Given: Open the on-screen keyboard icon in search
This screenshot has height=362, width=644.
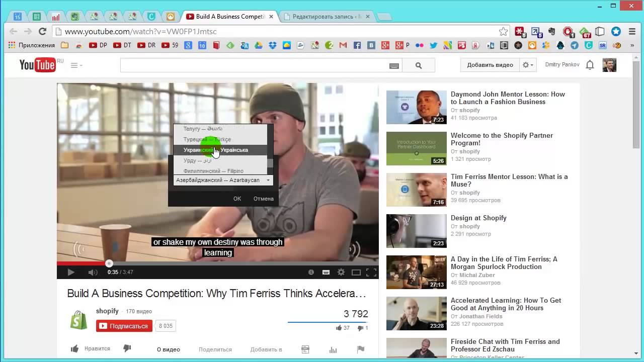Looking at the screenshot, I should 394,65.
